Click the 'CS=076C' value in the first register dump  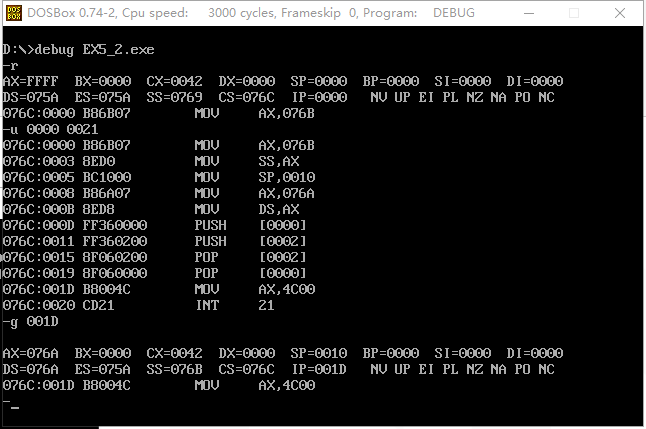246,97
